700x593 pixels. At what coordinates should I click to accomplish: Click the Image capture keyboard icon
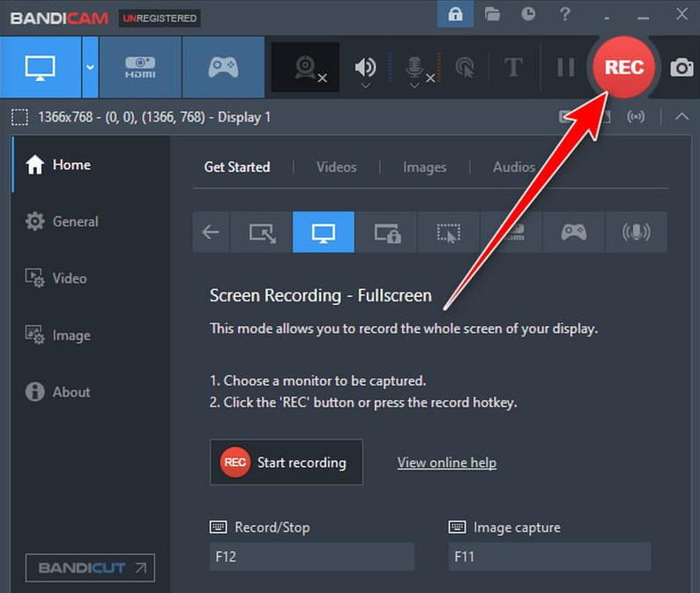tap(458, 527)
